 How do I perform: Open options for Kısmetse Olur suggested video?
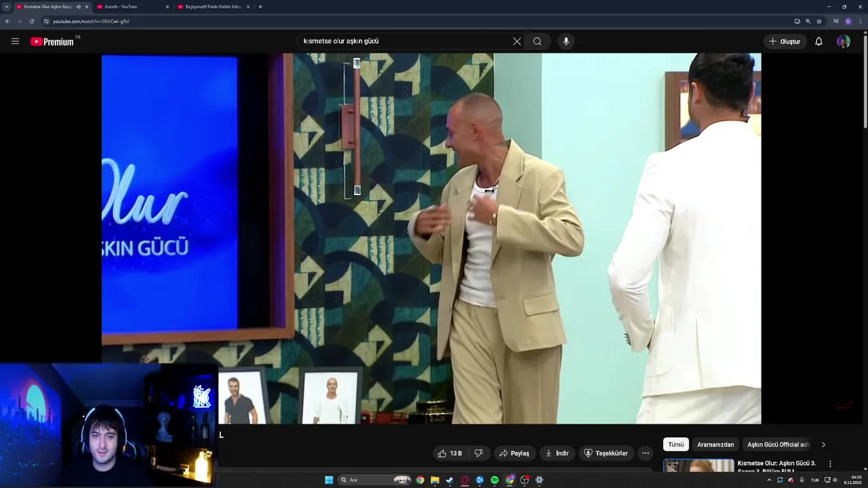pyautogui.click(x=830, y=464)
